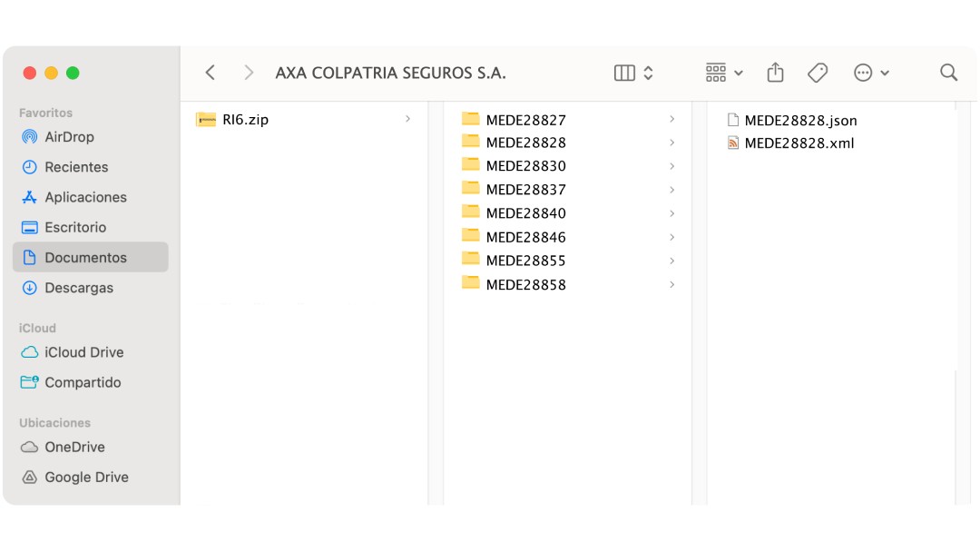
Task: Open Recientes in the sidebar
Action: pos(76,167)
